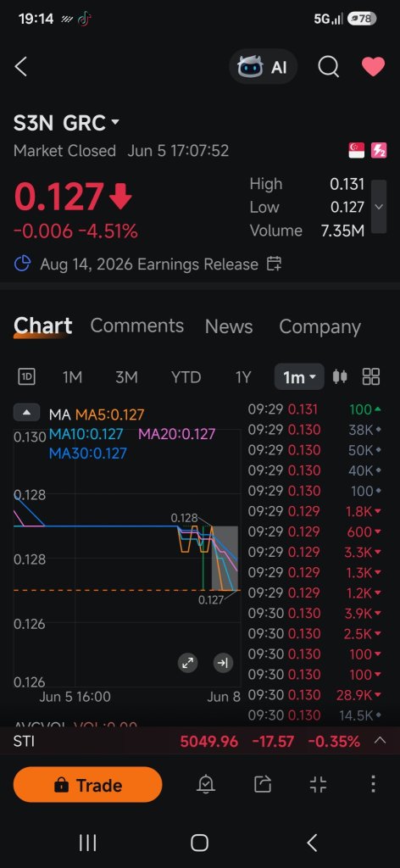Tap the back arrow at top left
This screenshot has height=868, width=400.
[x=20, y=66]
